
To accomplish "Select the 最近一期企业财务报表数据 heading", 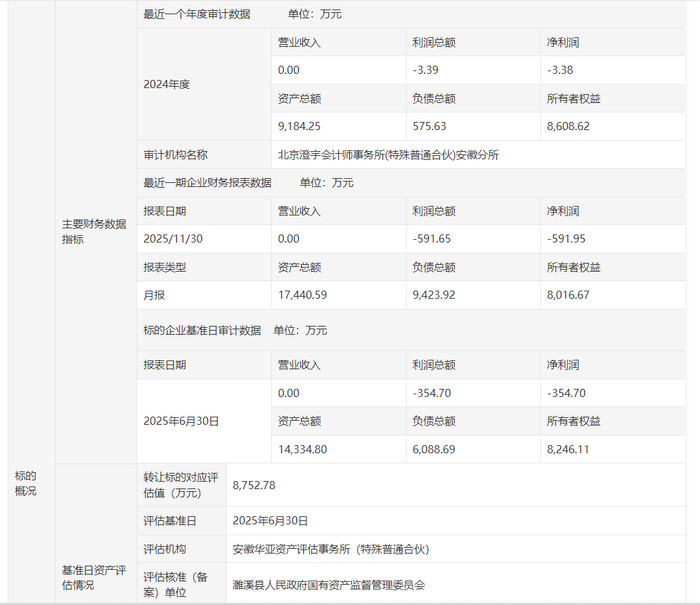I will click(207, 183).
